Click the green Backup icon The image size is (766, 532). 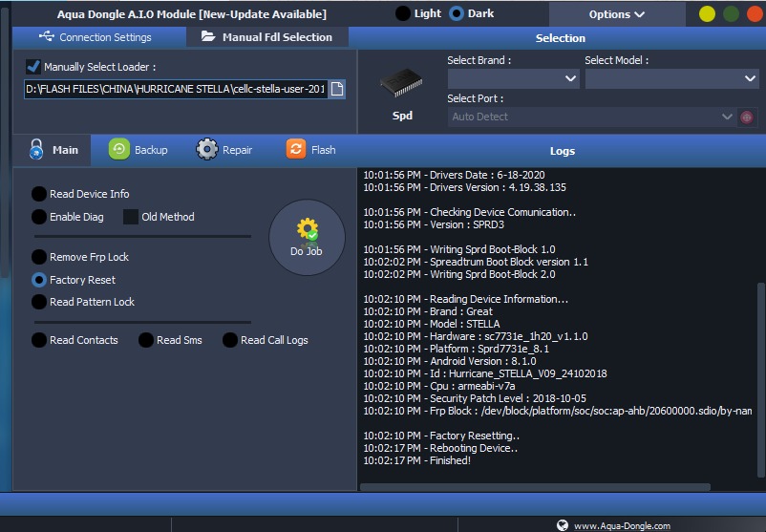118,149
